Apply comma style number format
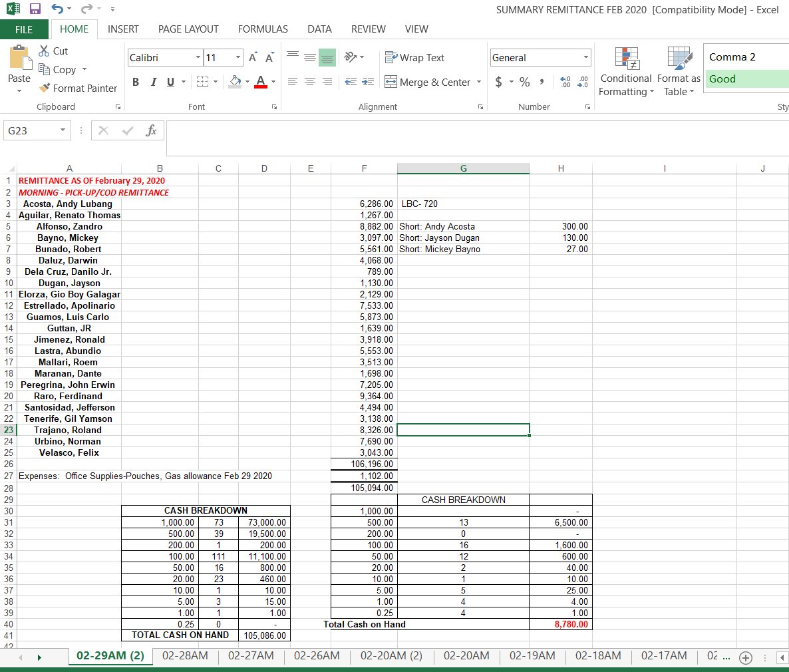This screenshot has width=789, height=672. click(x=542, y=82)
